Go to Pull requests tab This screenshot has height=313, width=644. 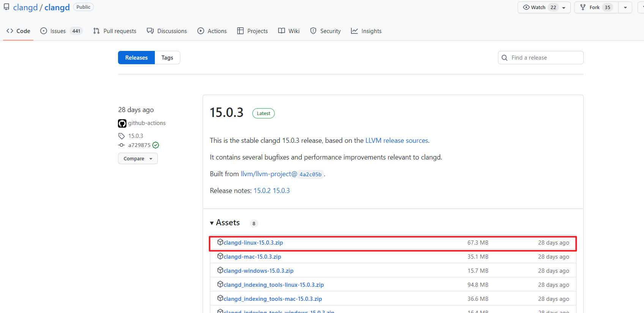click(115, 31)
